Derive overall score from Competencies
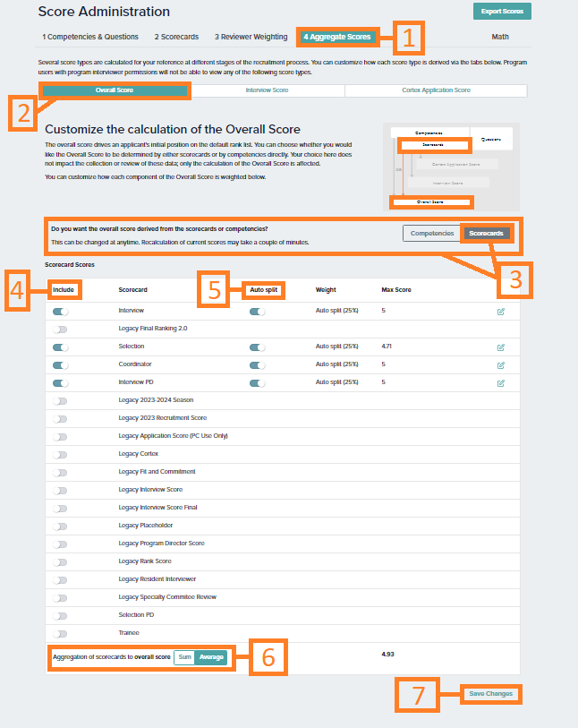Image resolution: width=578 pixels, height=728 pixels. 432,233
